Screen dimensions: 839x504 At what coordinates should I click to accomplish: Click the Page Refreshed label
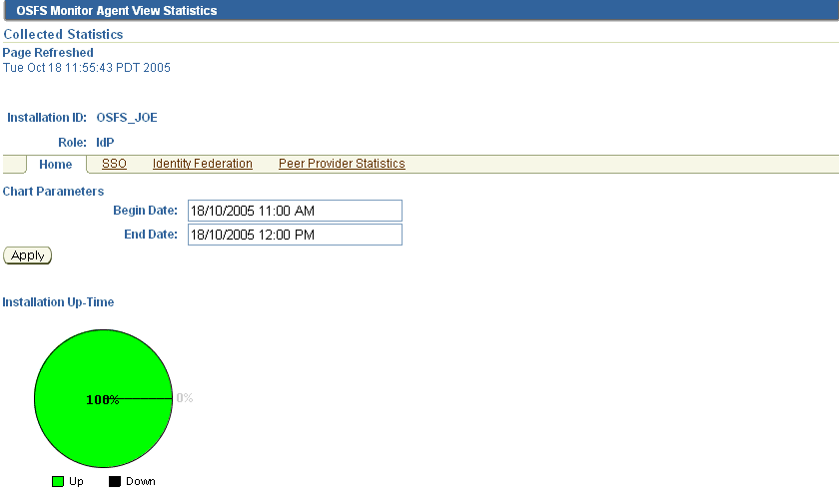tap(48, 52)
